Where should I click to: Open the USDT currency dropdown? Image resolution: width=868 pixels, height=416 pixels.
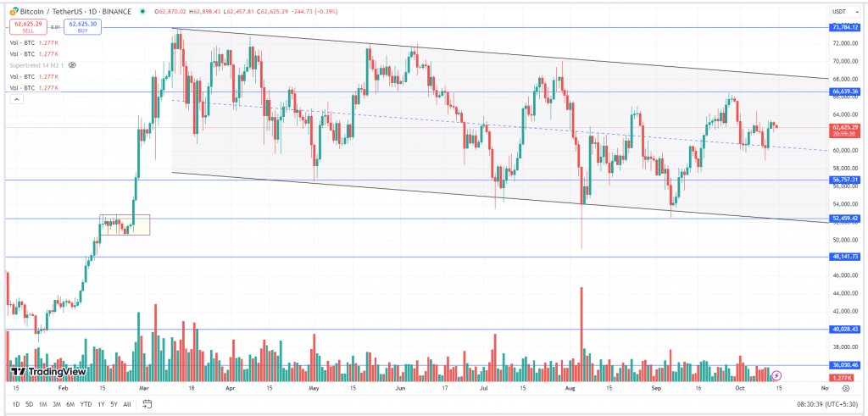pos(845,10)
